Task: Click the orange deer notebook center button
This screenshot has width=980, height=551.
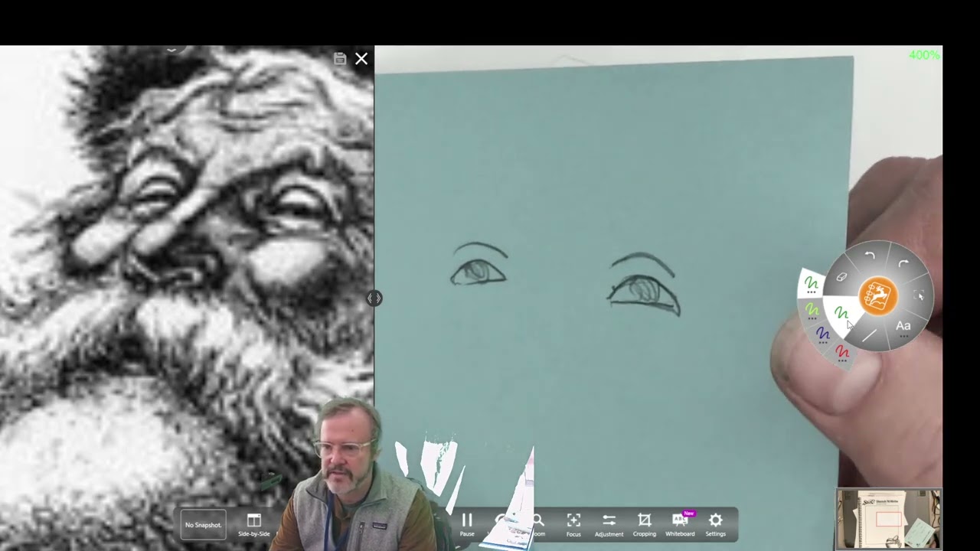Action: click(878, 296)
